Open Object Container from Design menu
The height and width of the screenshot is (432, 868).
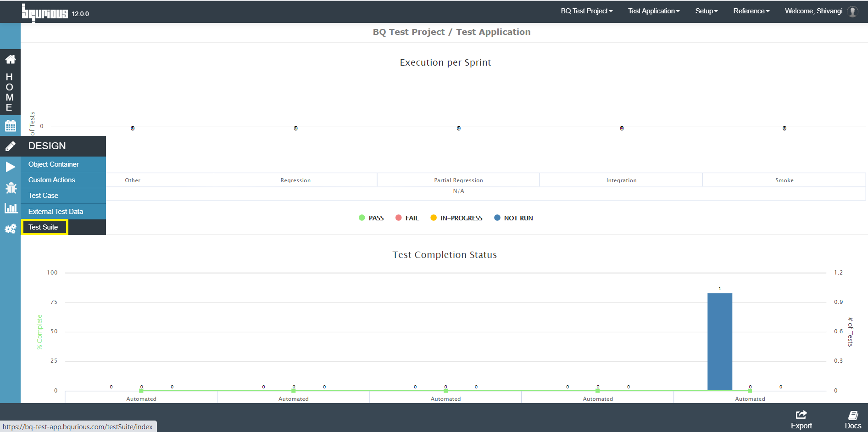63,164
